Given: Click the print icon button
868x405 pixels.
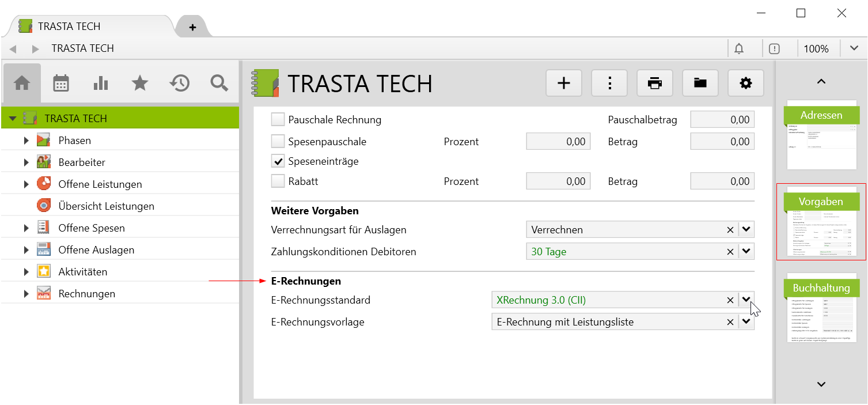Looking at the screenshot, I should [654, 84].
